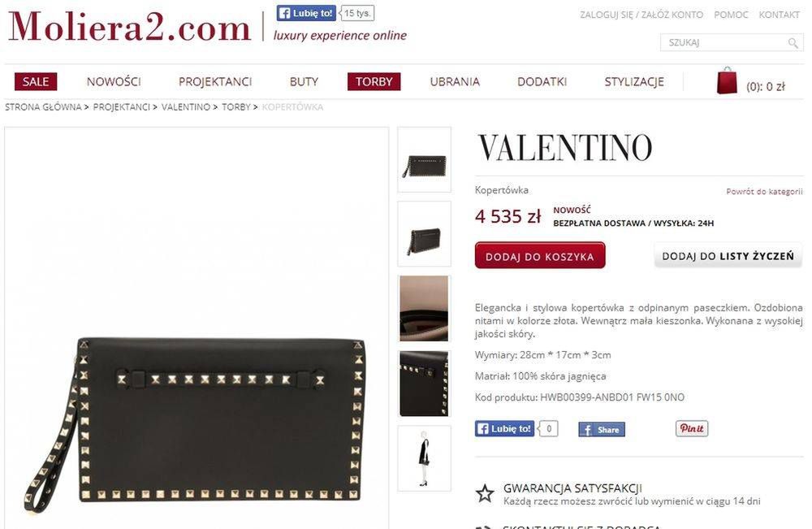This screenshot has width=812, height=529.
Task: Open the SALE menu tab
Action: click(36, 81)
